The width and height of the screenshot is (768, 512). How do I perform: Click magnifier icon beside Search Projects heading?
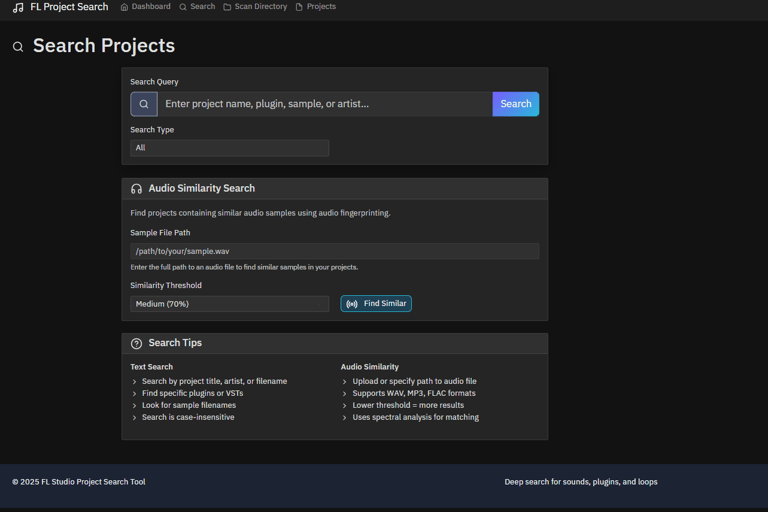(x=18, y=47)
